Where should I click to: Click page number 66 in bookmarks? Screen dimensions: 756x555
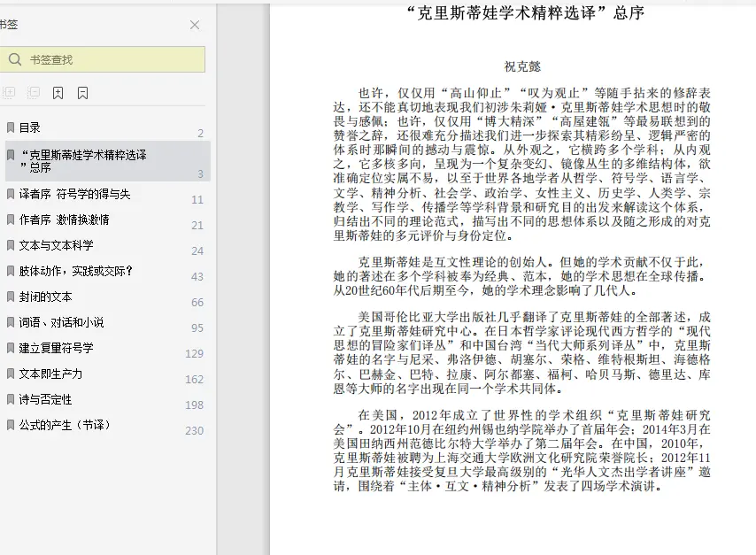197,303
